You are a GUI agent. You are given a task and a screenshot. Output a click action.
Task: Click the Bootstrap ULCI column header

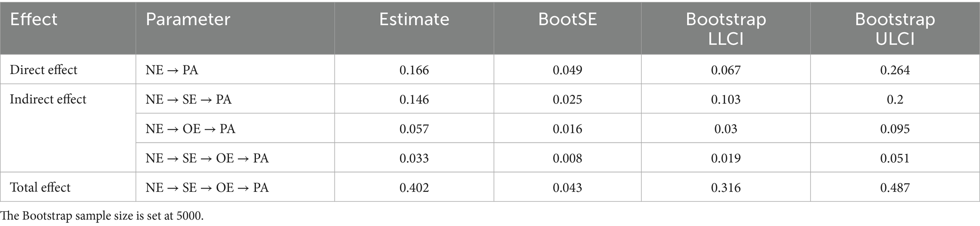click(895, 28)
